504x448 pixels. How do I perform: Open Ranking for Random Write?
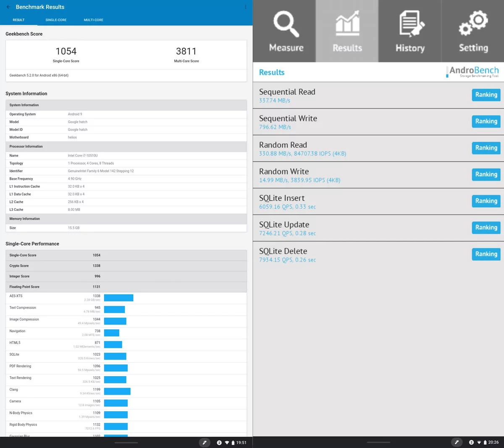(x=486, y=174)
